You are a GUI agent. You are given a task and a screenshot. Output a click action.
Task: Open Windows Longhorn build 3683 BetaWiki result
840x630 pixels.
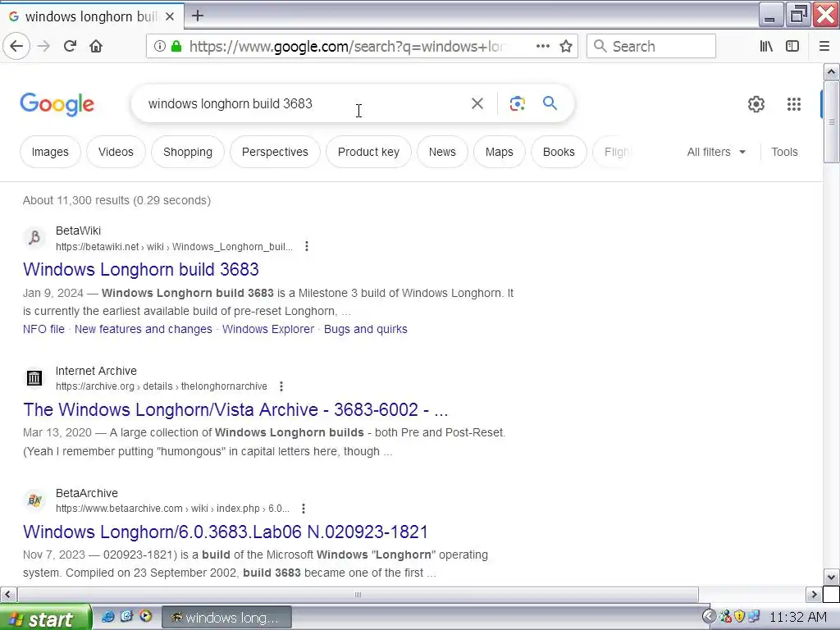click(141, 269)
